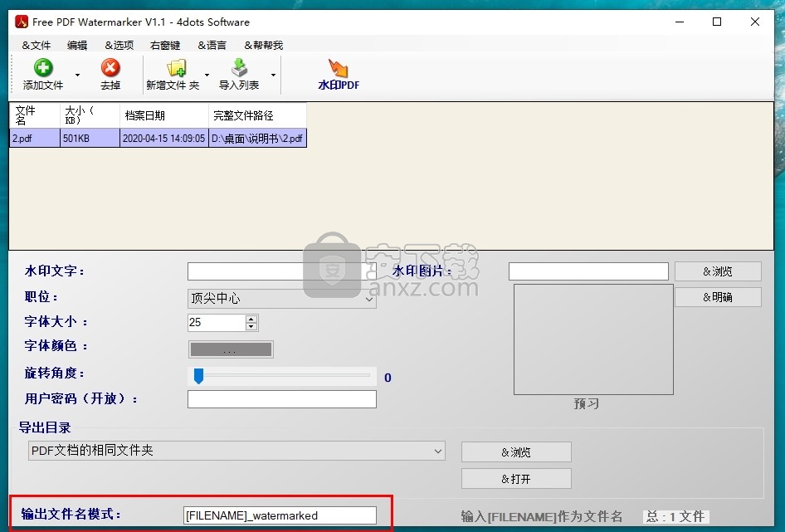
Task: Click the red 去掉 remove icon
Action: pos(110,67)
